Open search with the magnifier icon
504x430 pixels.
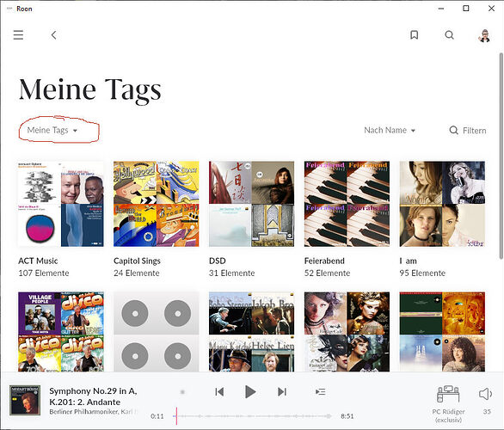pyautogui.click(x=449, y=34)
